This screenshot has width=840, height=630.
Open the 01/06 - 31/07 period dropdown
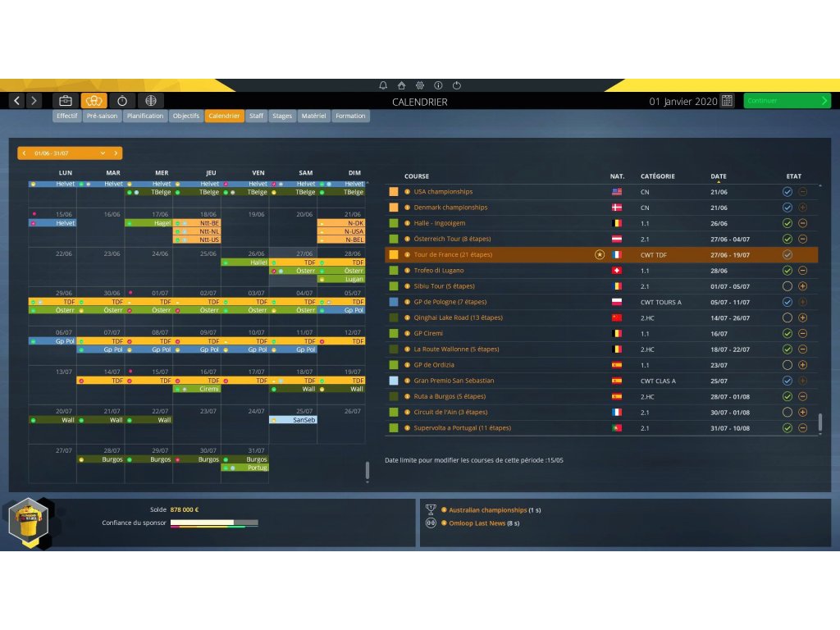(103, 153)
